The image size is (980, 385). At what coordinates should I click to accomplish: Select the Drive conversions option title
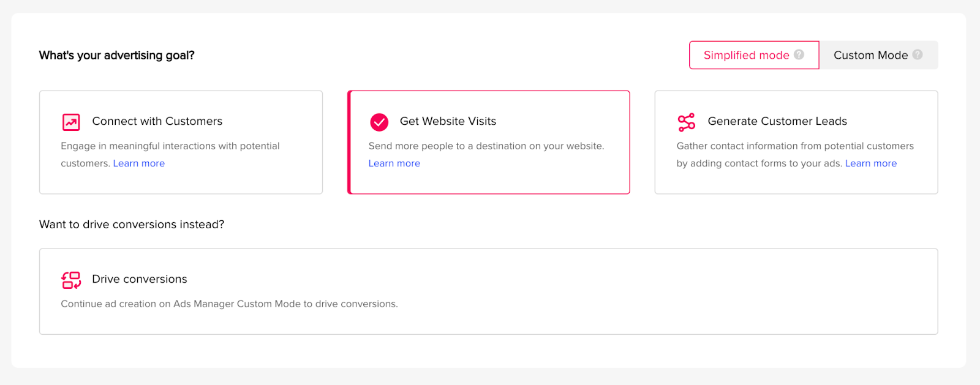click(140, 279)
